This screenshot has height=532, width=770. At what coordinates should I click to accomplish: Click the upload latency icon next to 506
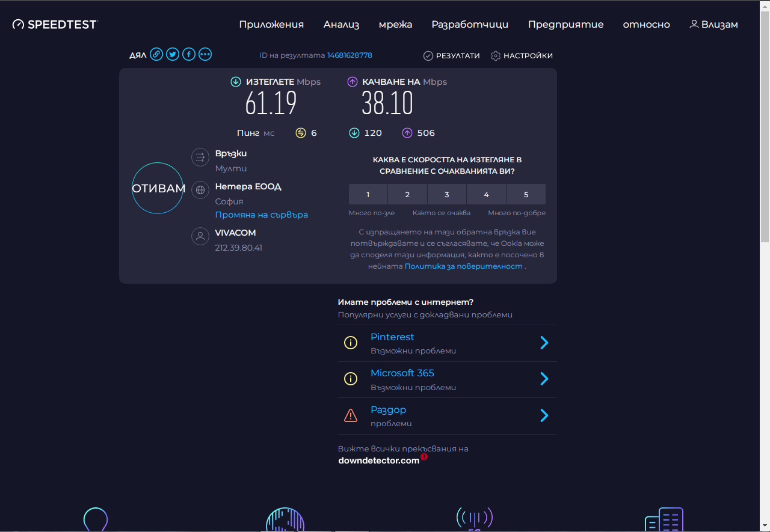(x=407, y=133)
